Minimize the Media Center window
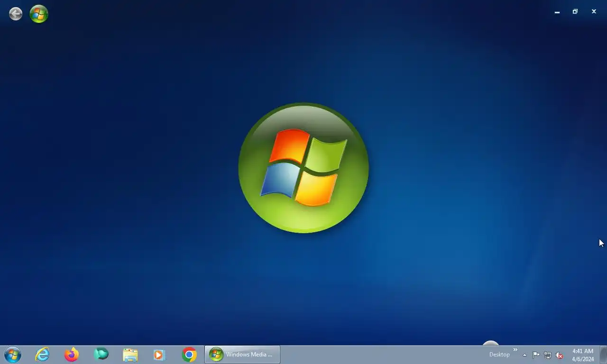The width and height of the screenshot is (607, 364). click(557, 12)
